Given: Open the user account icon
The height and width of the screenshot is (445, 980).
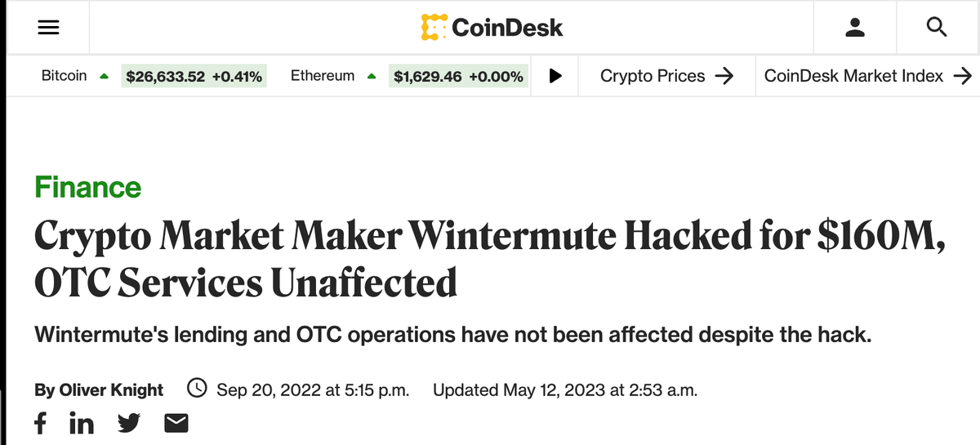Looking at the screenshot, I should pos(854,28).
